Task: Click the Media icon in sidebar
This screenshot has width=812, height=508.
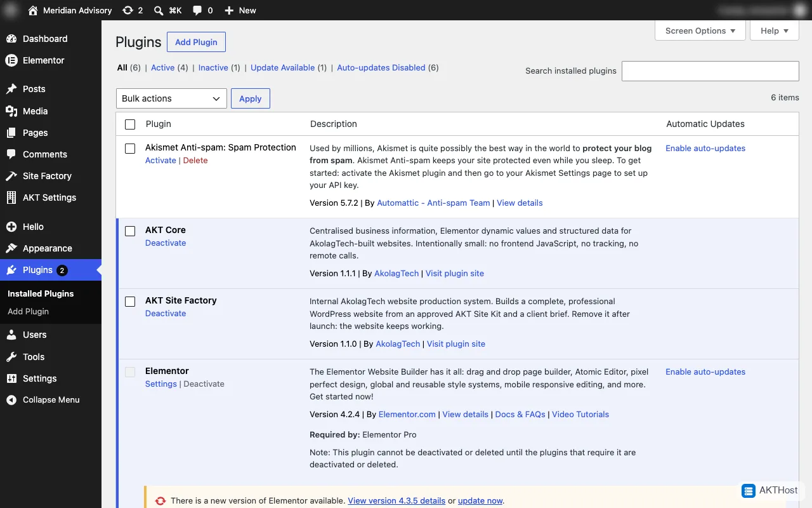Action: pyautogui.click(x=11, y=111)
